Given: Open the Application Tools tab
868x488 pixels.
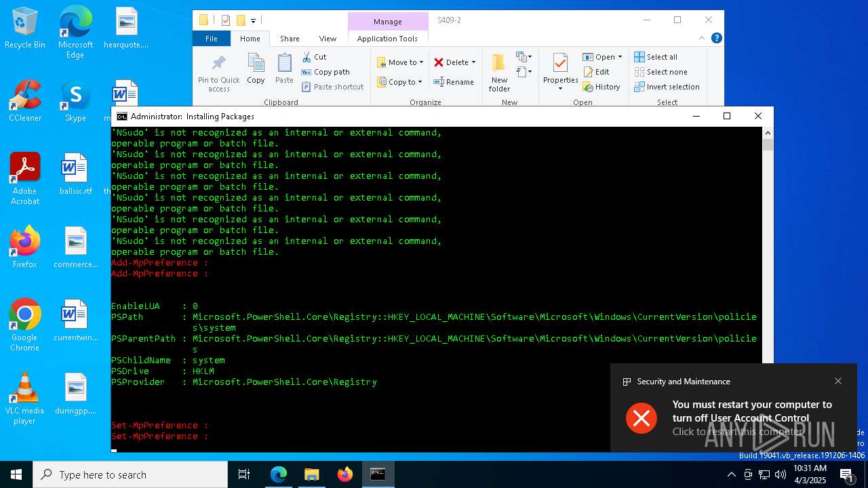Looking at the screenshot, I should coord(387,39).
